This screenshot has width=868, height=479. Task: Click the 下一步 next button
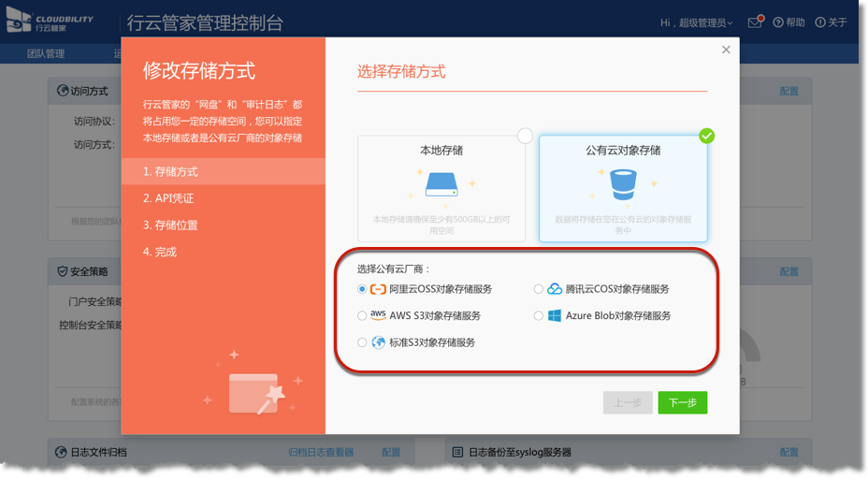tap(683, 402)
